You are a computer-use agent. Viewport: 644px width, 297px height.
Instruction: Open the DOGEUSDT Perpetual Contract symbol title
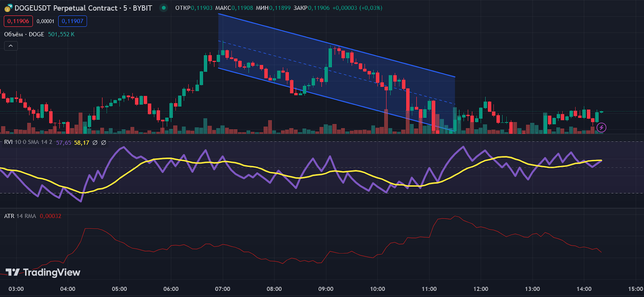pos(83,8)
